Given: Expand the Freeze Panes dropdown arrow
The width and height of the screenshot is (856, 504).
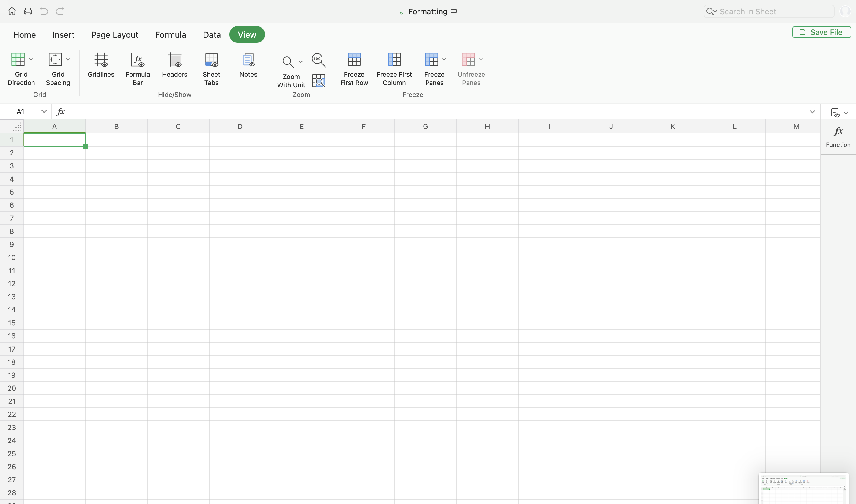Looking at the screenshot, I should [444, 59].
